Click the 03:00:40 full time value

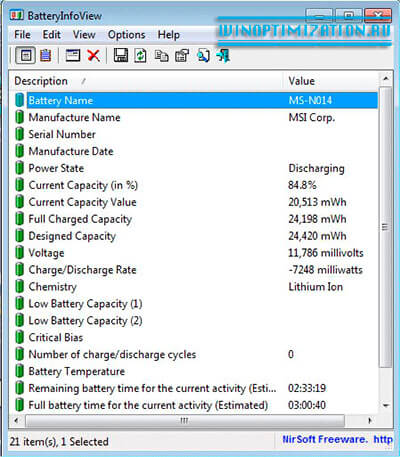point(307,405)
